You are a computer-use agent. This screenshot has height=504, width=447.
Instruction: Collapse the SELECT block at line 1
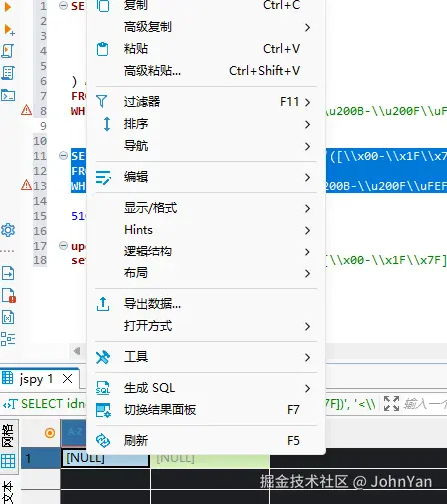click(63, 5)
